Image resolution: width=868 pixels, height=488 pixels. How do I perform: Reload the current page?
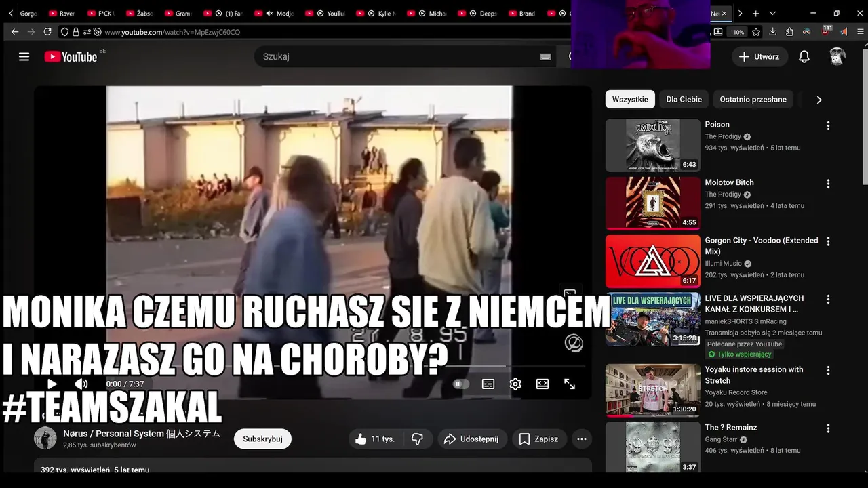pyautogui.click(x=47, y=32)
